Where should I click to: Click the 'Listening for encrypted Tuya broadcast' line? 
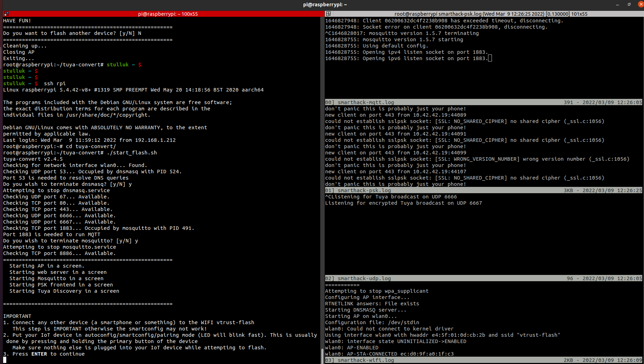click(x=403, y=203)
